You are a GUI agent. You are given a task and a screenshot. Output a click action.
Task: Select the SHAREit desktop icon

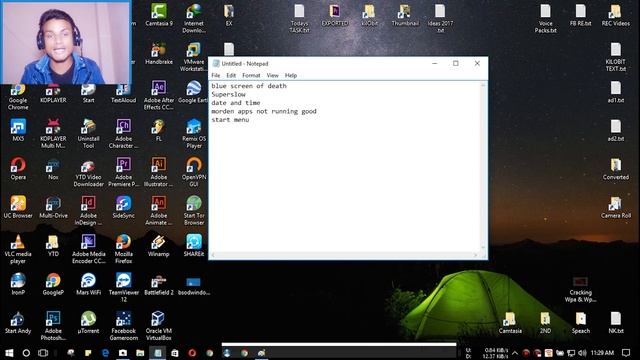(194, 245)
